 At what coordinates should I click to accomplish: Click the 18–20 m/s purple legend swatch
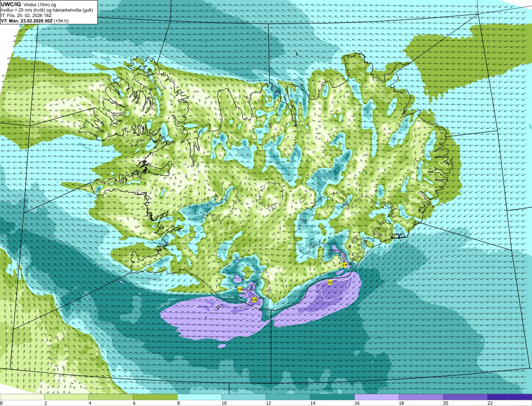point(421,397)
